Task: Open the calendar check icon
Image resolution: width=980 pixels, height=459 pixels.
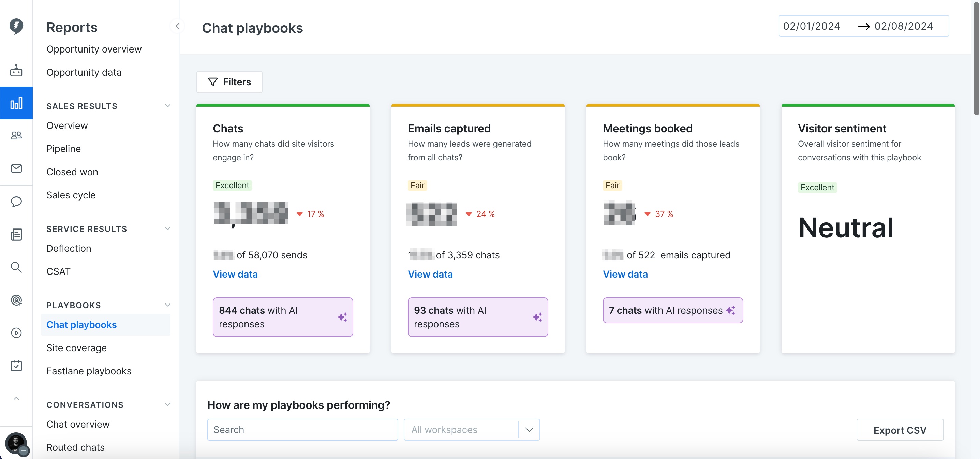Action: tap(16, 366)
